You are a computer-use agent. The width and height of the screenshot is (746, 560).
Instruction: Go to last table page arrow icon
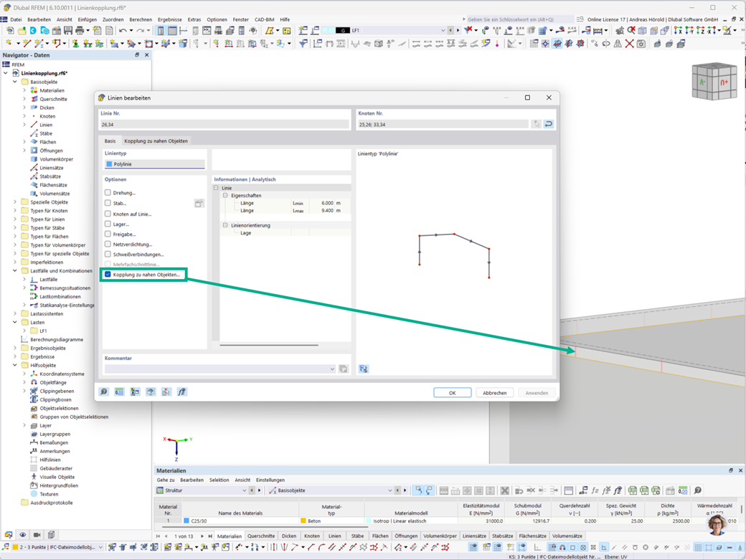pos(210,536)
